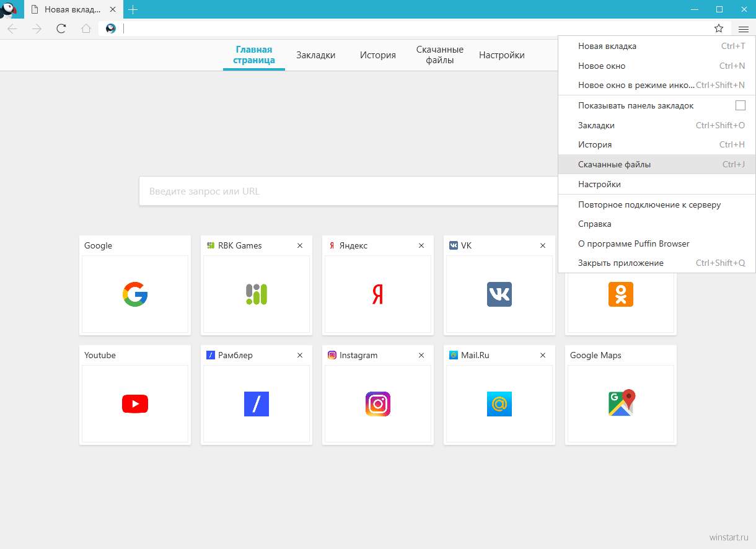756x549 pixels.
Task: Remove the Instagram tile
Action: tap(421, 355)
